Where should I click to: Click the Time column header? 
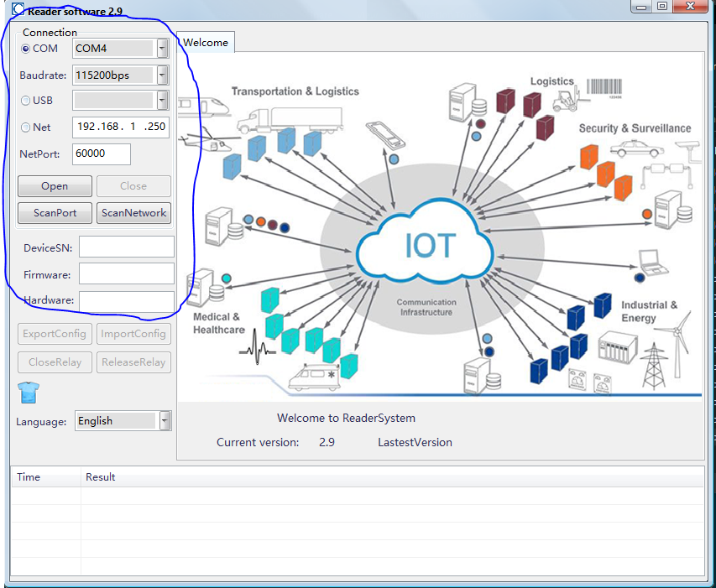[x=29, y=477]
